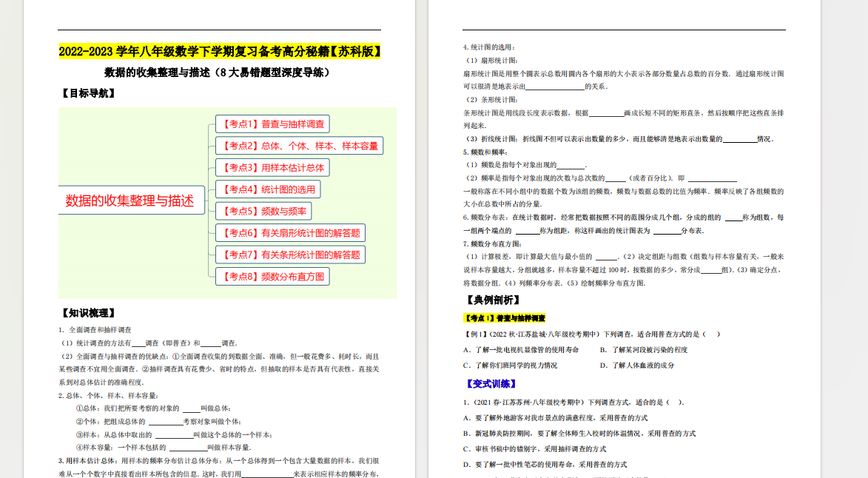
Task: Click the 【目标导航】 heading
Action: (89, 93)
